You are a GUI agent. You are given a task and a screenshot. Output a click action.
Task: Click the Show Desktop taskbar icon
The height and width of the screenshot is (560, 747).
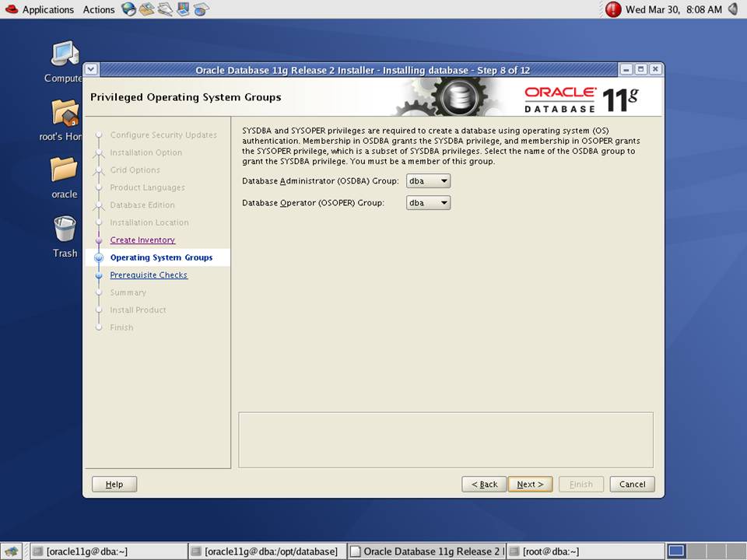(x=12, y=551)
